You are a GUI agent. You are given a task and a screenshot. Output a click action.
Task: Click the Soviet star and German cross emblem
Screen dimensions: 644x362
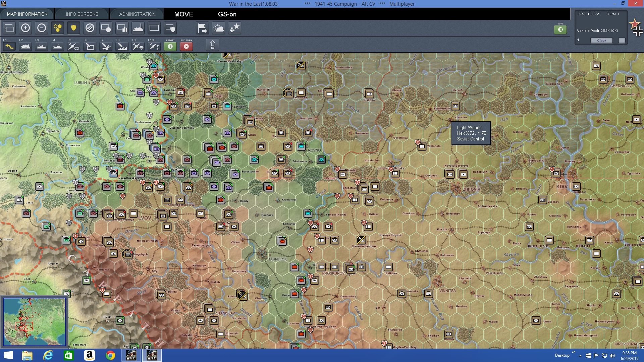point(636,28)
